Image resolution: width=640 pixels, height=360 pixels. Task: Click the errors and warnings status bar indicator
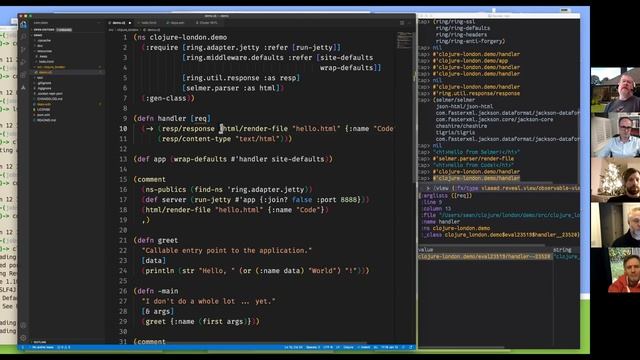coord(63,347)
